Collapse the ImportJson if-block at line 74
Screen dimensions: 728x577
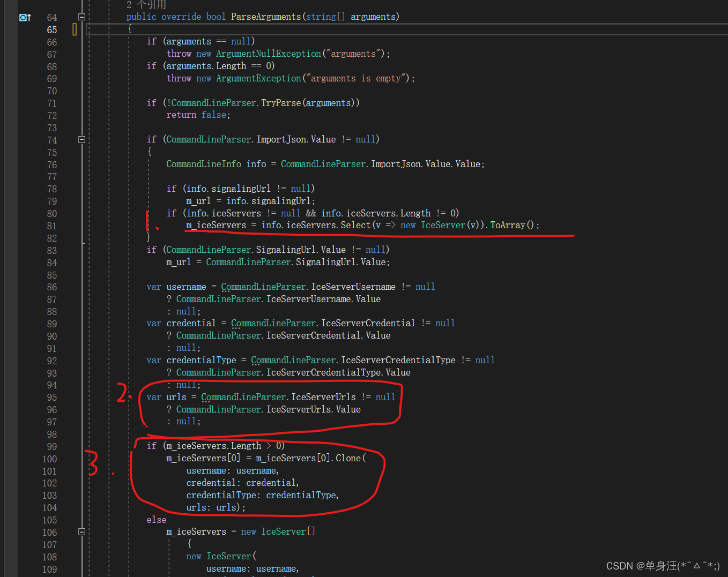point(81,139)
